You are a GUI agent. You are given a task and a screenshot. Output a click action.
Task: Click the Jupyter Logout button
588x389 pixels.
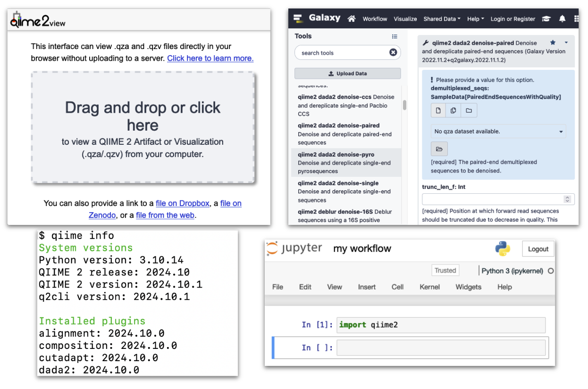(x=538, y=249)
